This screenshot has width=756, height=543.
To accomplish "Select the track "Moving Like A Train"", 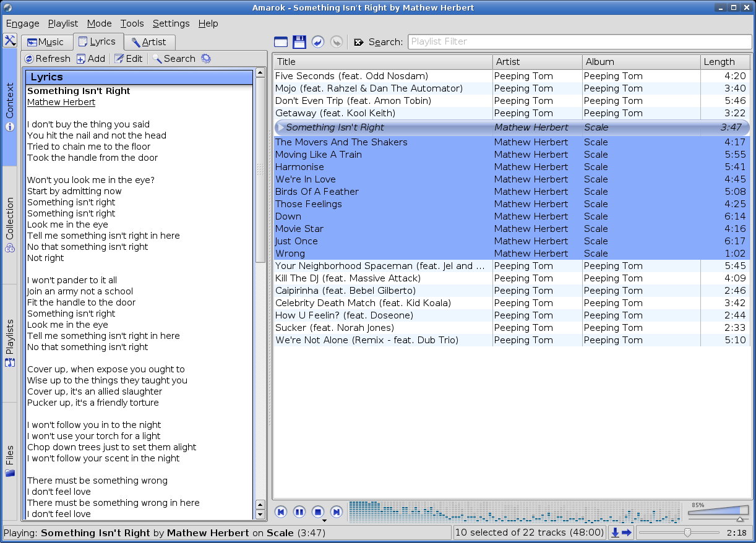I will 512,155.
